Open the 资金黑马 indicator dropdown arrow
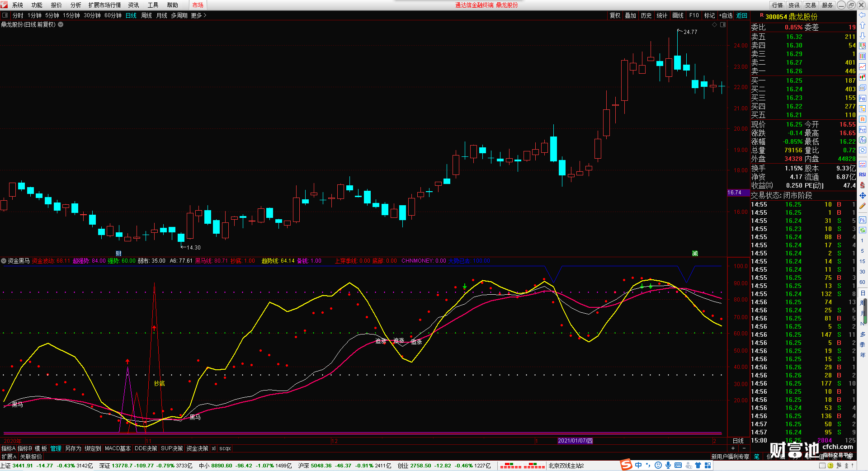 [x=4, y=261]
